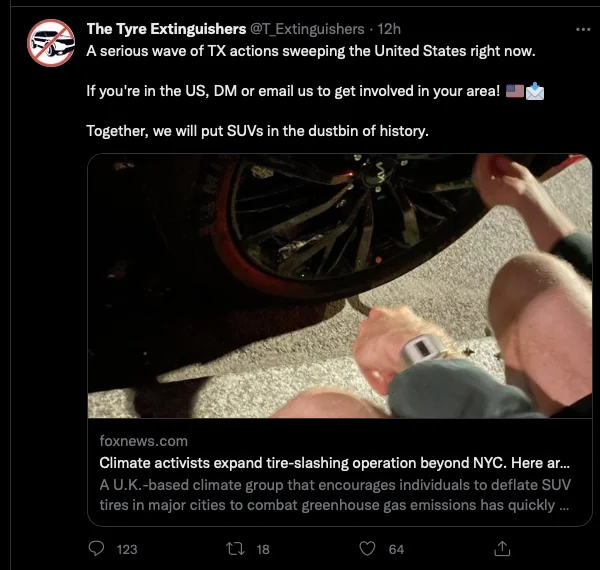Retweet using the arrows icon
Image resolution: width=600 pixels, height=570 pixels.
(x=234, y=549)
